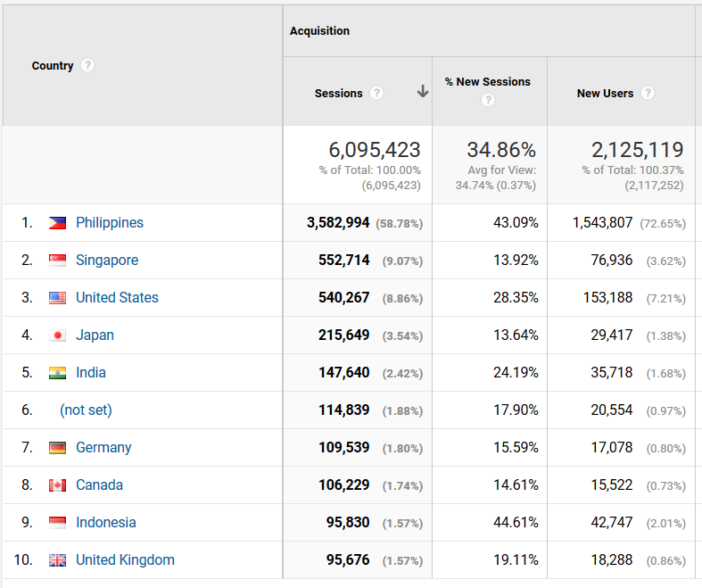Open the Germany country link
702x588 pixels.
click(103, 447)
